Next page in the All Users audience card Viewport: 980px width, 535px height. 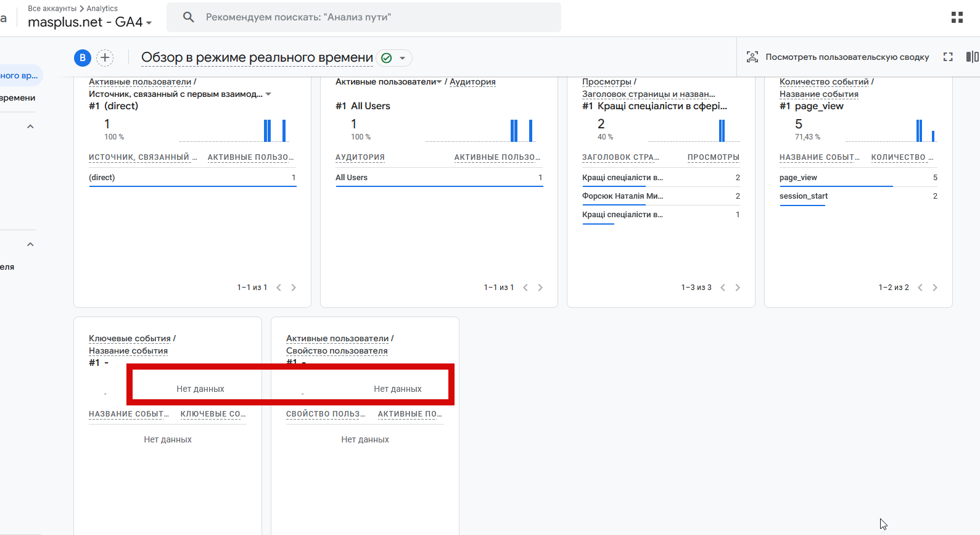tap(540, 288)
